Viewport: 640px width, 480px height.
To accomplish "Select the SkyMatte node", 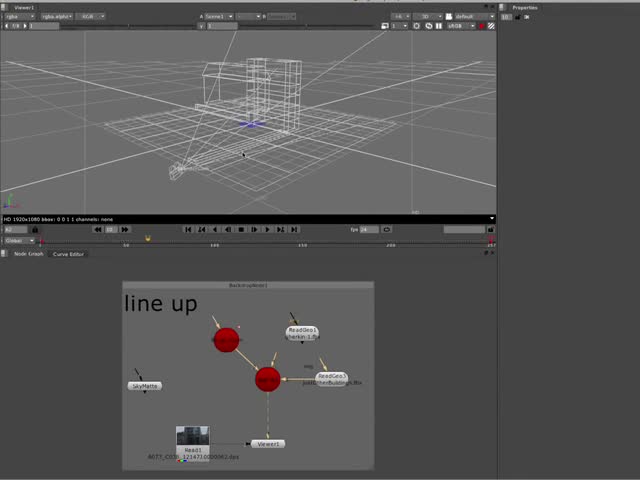I will (x=145, y=386).
